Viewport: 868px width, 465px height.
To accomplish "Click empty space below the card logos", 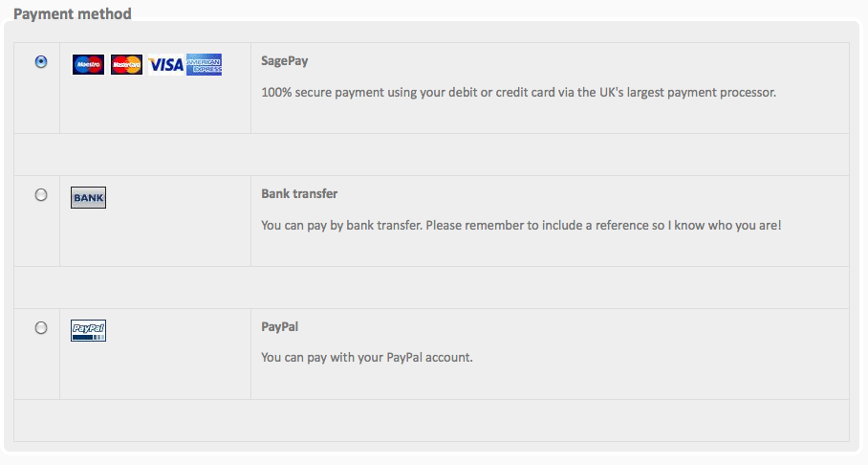I will 156,105.
